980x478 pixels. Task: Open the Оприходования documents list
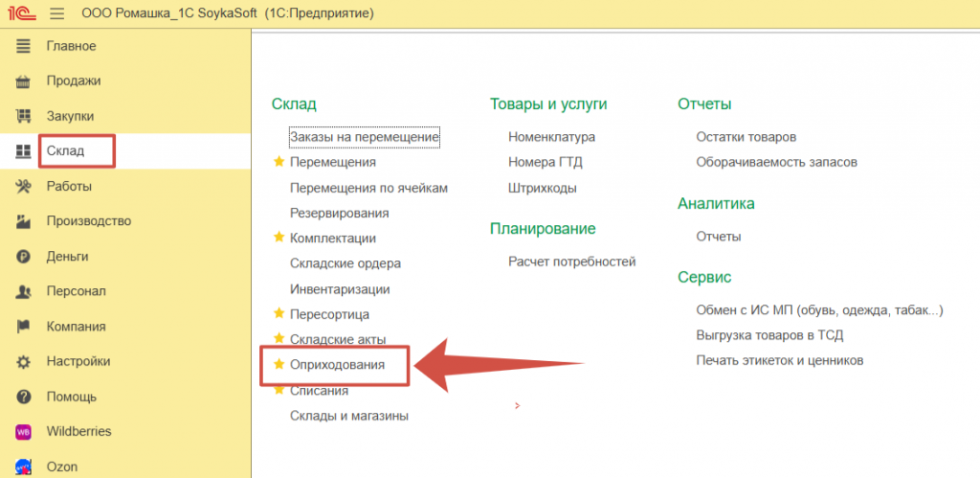337,365
